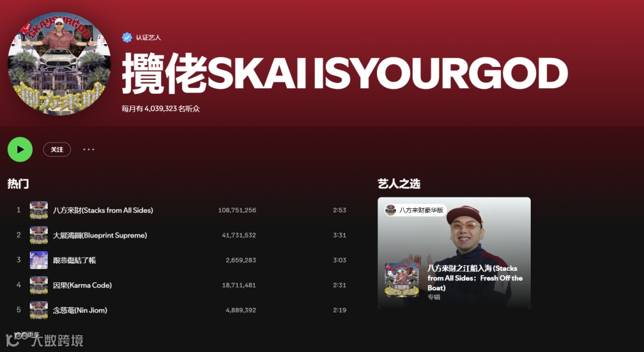Open album thumbnail inside artist's pick card
The image size is (644, 352).
[402, 280]
